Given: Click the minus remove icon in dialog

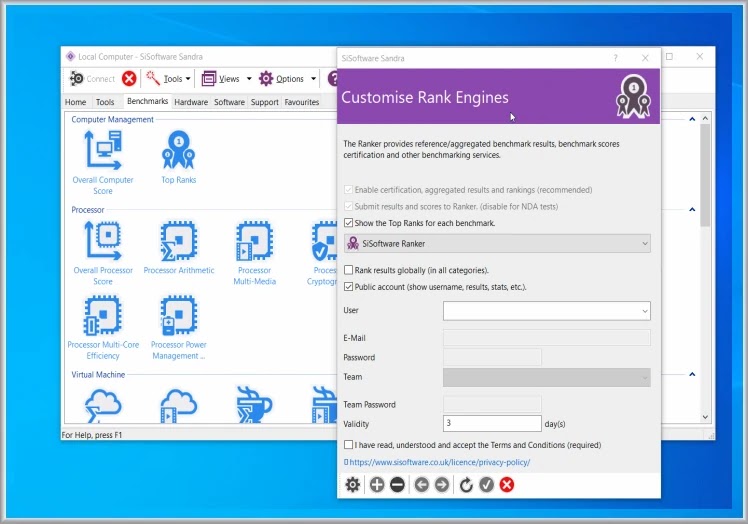Looking at the screenshot, I should tap(397, 485).
